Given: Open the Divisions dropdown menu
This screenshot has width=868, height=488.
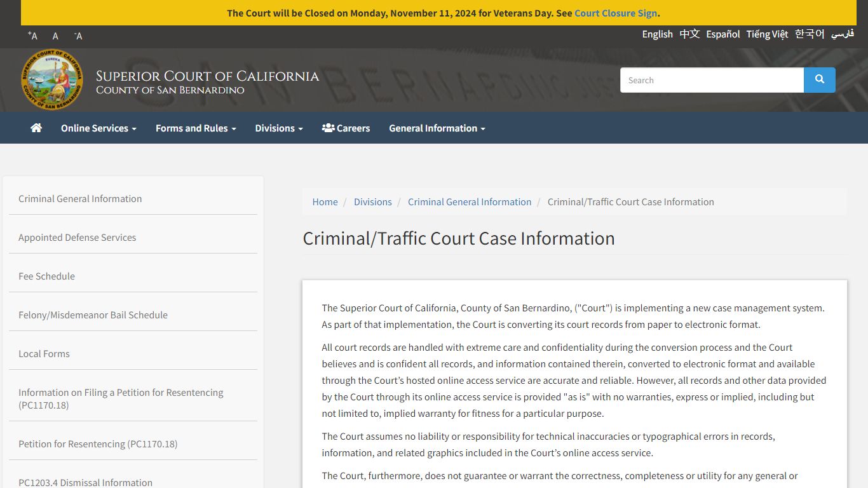Looking at the screenshot, I should point(279,128).
